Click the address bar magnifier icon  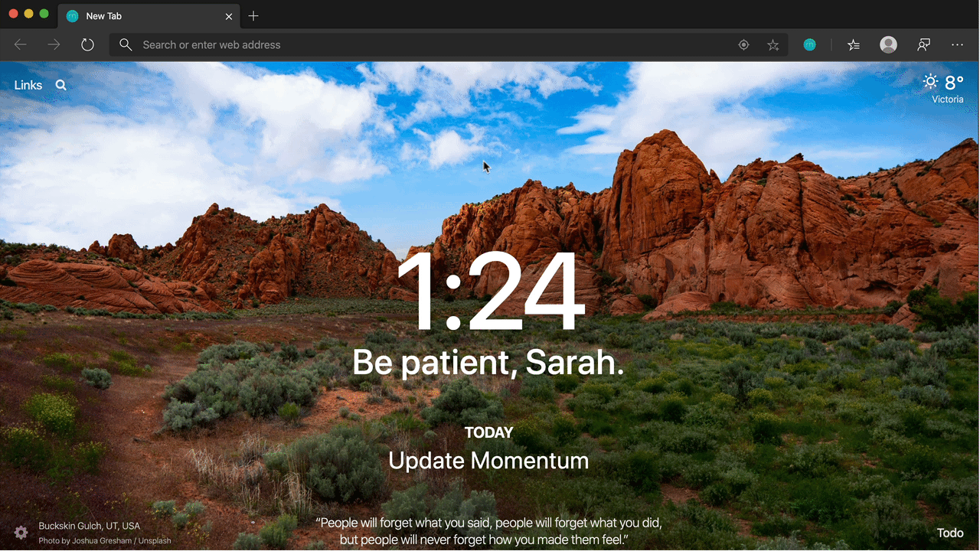[126, 44]
